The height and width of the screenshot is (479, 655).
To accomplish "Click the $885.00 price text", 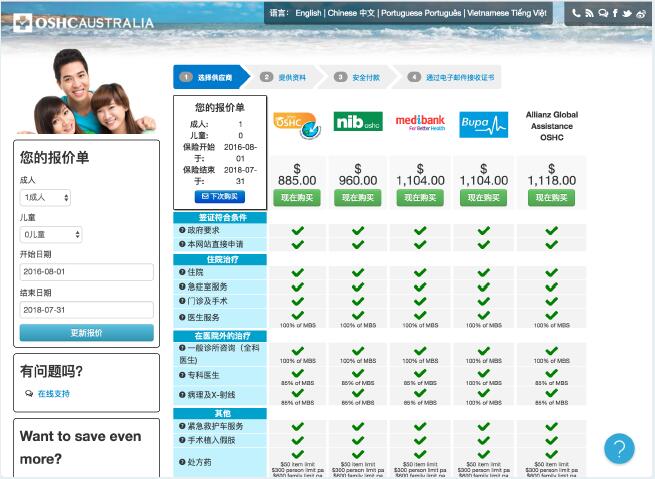I will tap(297, 175).
